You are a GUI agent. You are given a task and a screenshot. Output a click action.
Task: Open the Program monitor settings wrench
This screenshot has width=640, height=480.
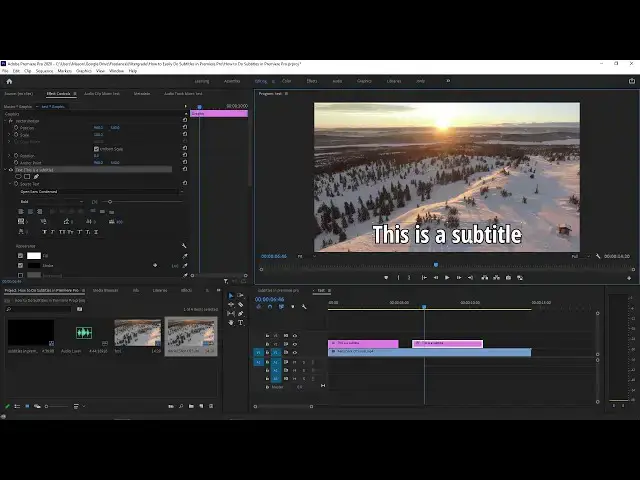[x=598, y=256]
